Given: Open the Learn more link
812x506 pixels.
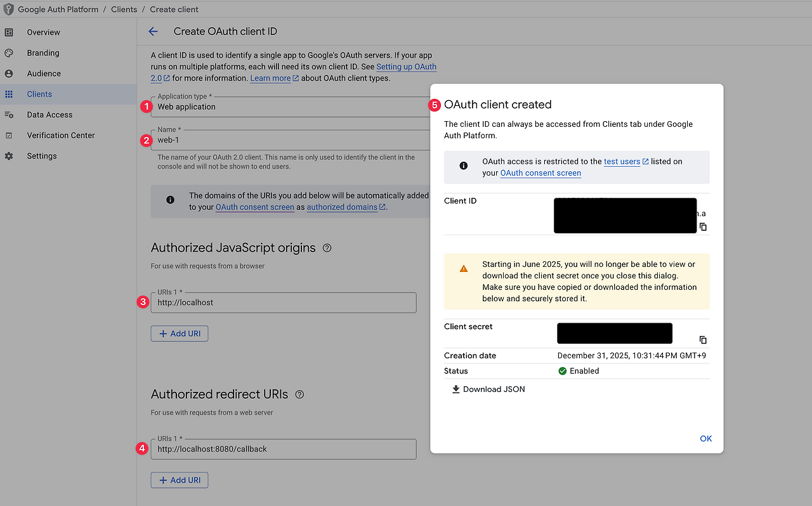Looking at the screenshot, I should [270, 78].
